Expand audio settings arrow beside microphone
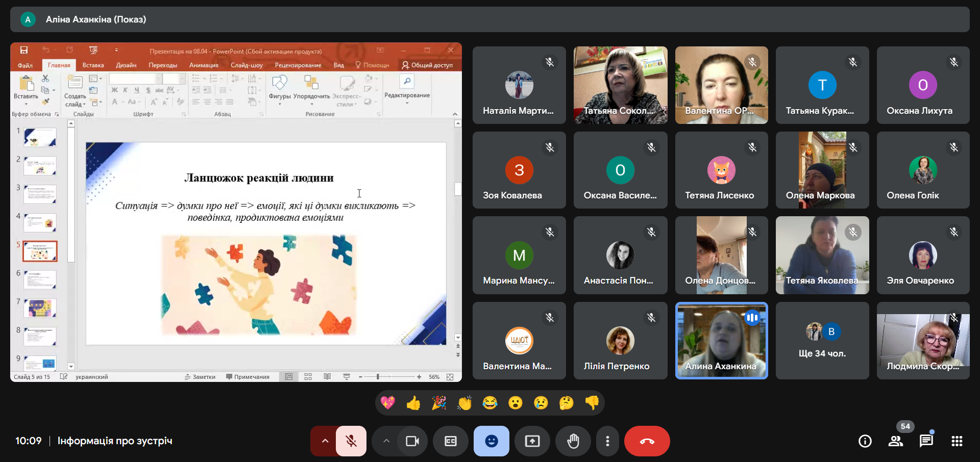 pos(325,441)
